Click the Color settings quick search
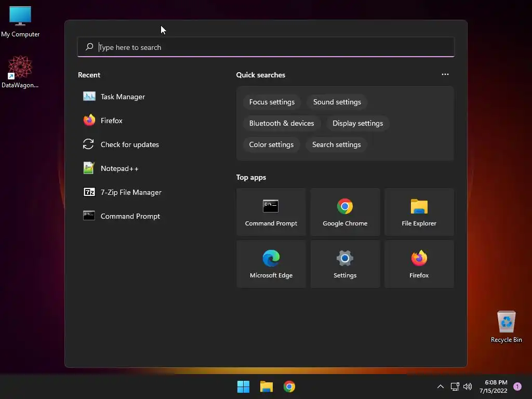Screen dimensions: 532x399 [271, 145]
